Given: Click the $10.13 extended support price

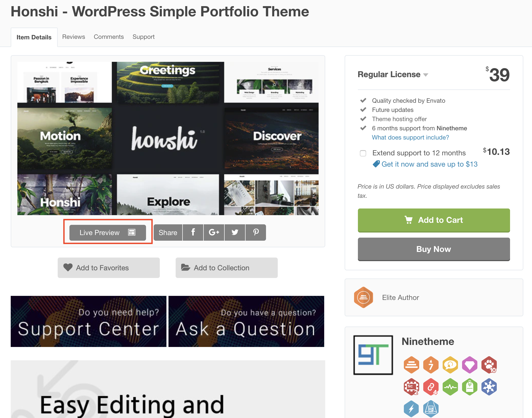Looking at the screenshot, I should pyautogui.click(x=496, y=152).
